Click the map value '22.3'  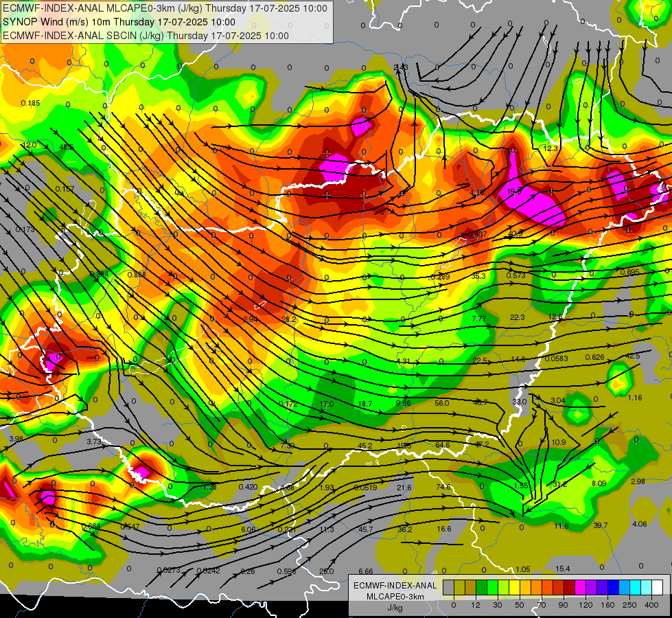click(518, 317)
